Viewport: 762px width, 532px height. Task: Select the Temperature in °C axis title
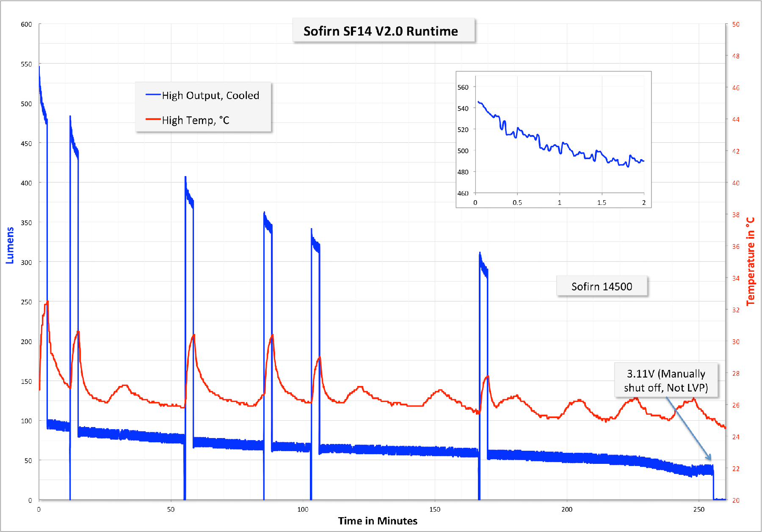[750, 262]
